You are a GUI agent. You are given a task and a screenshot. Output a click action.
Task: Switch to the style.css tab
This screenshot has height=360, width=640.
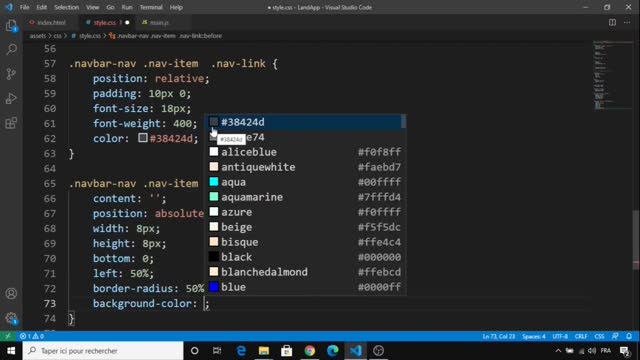point(106,22)
